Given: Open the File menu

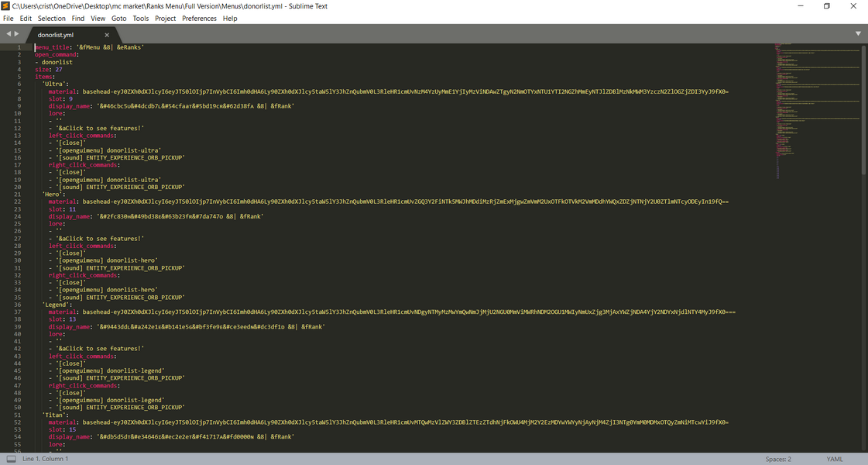Looking at the screenshot, I should 9,19.
